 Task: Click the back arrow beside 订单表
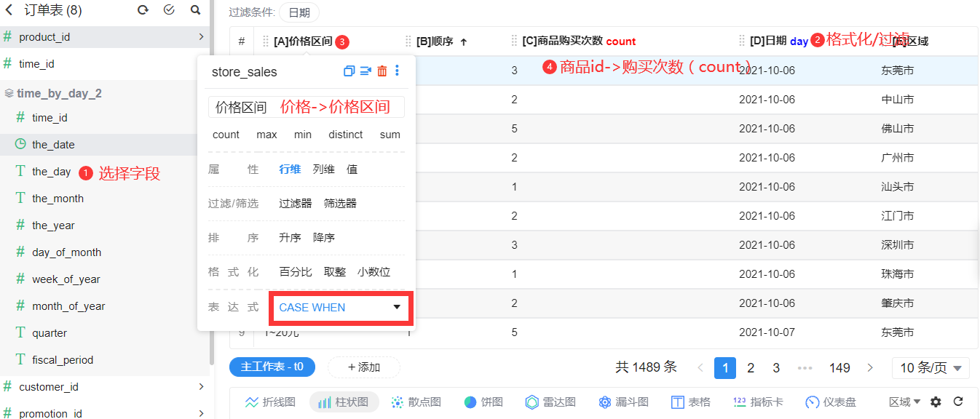coord(9,9)
